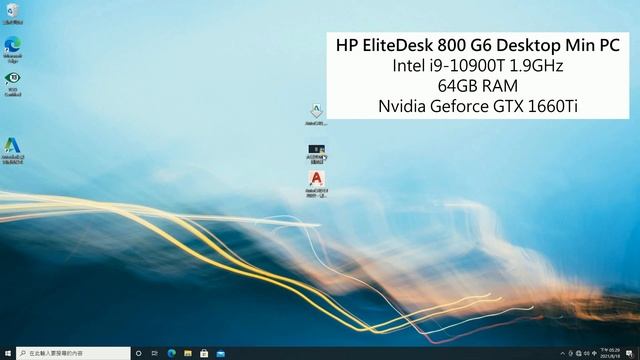Open File Explorer from the taskbar
This screenshot has width=640, height=360.
188,353
